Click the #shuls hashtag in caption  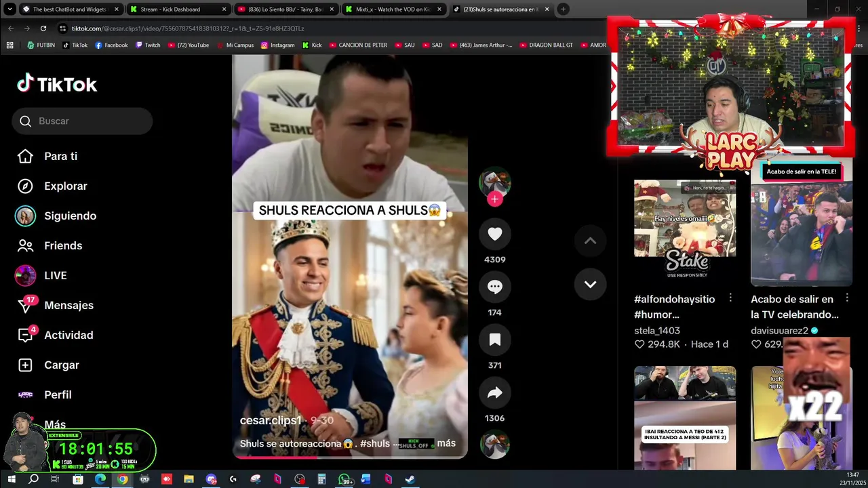(x=375, y=443)
